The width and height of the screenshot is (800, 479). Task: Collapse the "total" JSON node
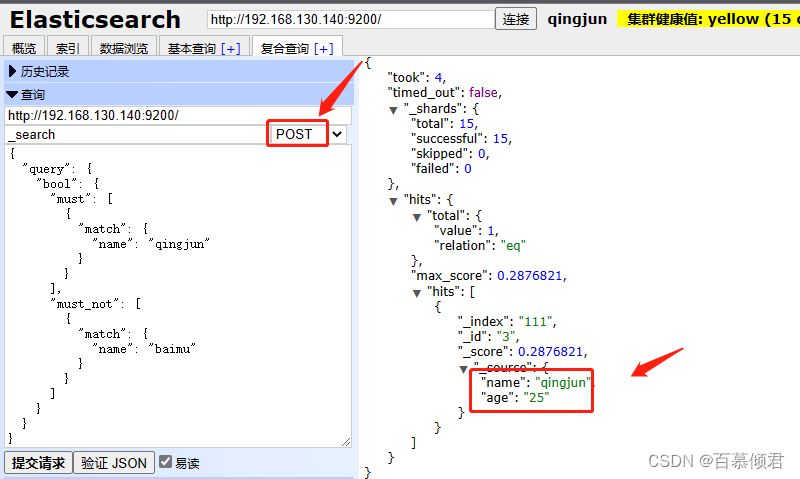[417, 217]
